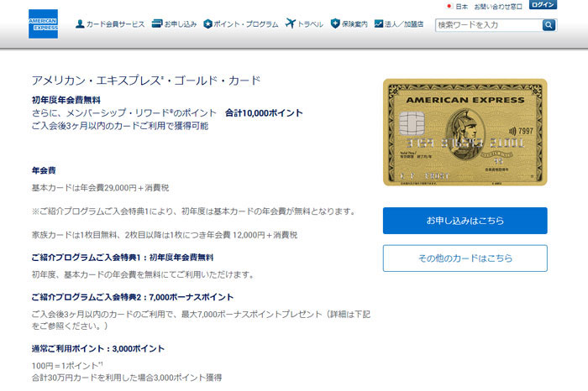Click the Japan flag icon

coord(449,7)
